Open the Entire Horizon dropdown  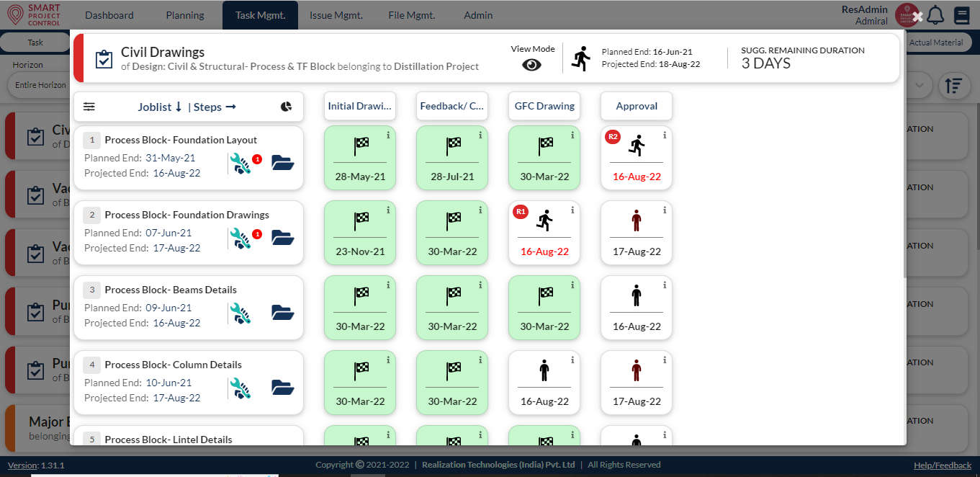pos(40,84)
